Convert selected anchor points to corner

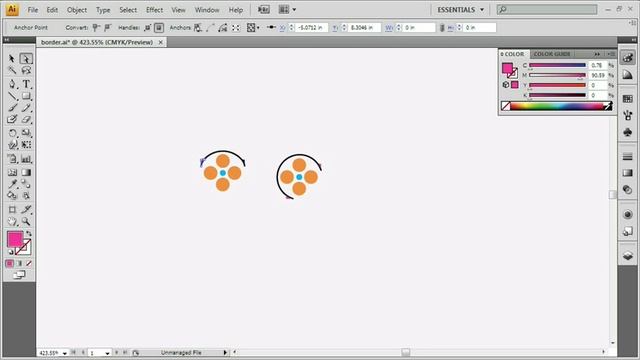[x=96, y=28]
